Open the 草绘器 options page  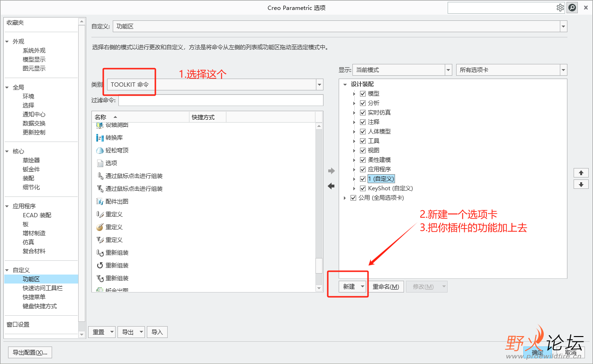(31, 160)
